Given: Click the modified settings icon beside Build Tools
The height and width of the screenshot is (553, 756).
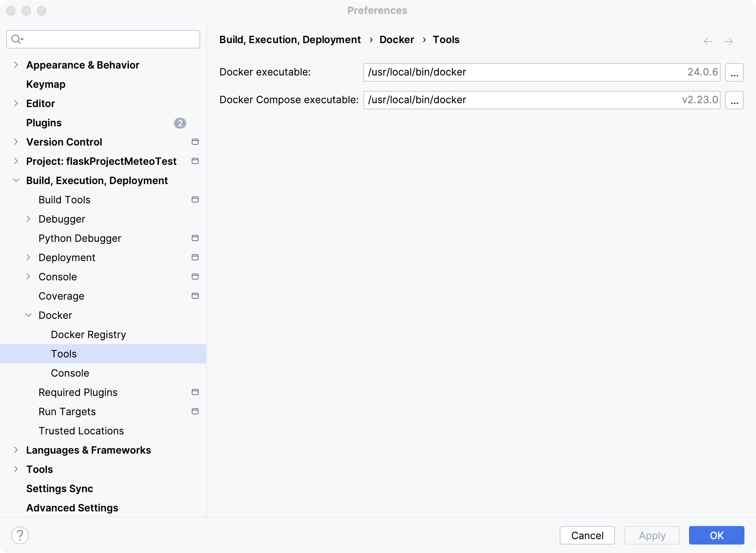Looking at the screenshot, I should pyautogui.click(x=195, y=199).
